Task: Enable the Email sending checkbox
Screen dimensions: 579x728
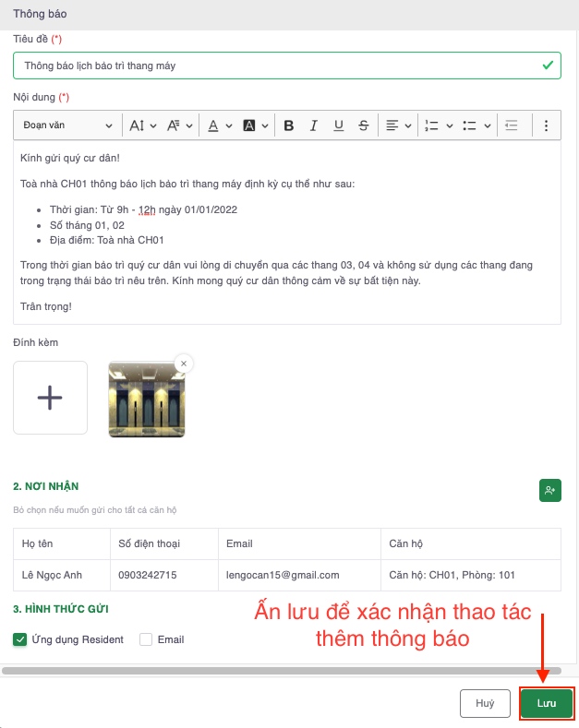Action: click(146, 639)
